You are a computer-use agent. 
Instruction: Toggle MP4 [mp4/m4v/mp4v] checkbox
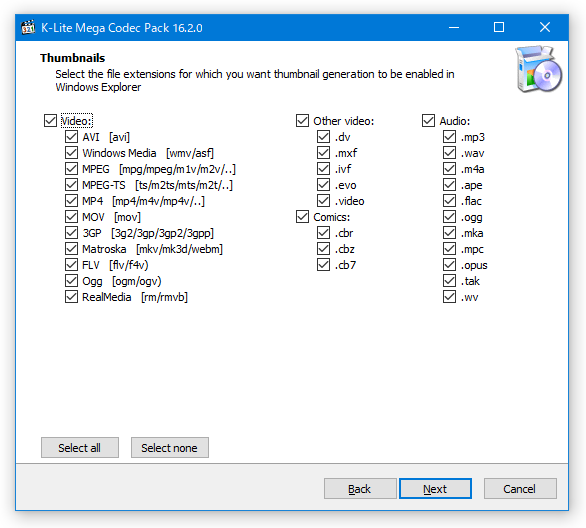click(x=71, y=201)
